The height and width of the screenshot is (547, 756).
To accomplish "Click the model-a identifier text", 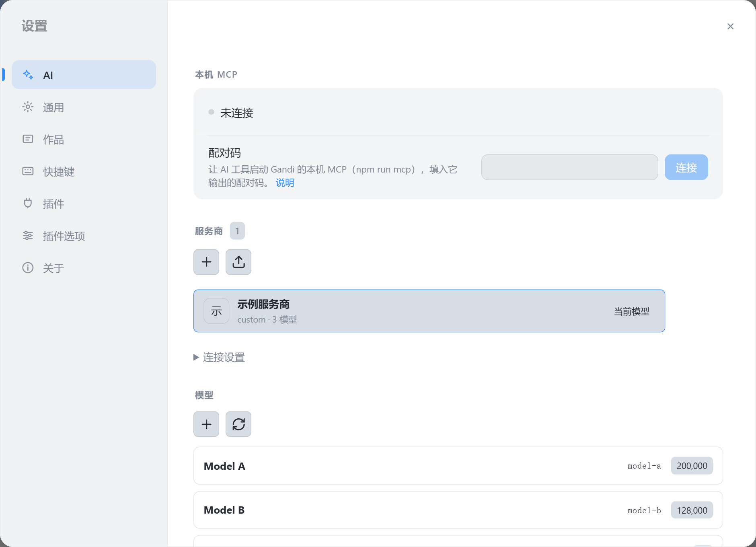I will pyautogui.click(x=644, y=466).
